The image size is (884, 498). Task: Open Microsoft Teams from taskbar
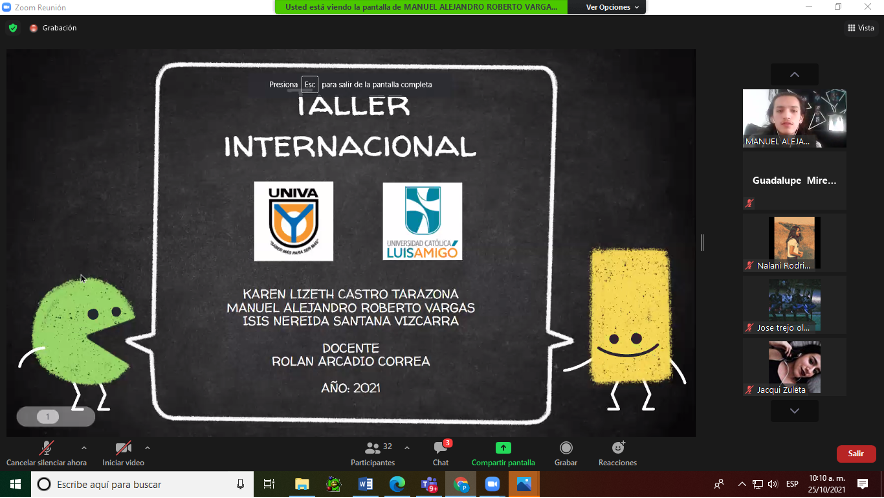429,484
